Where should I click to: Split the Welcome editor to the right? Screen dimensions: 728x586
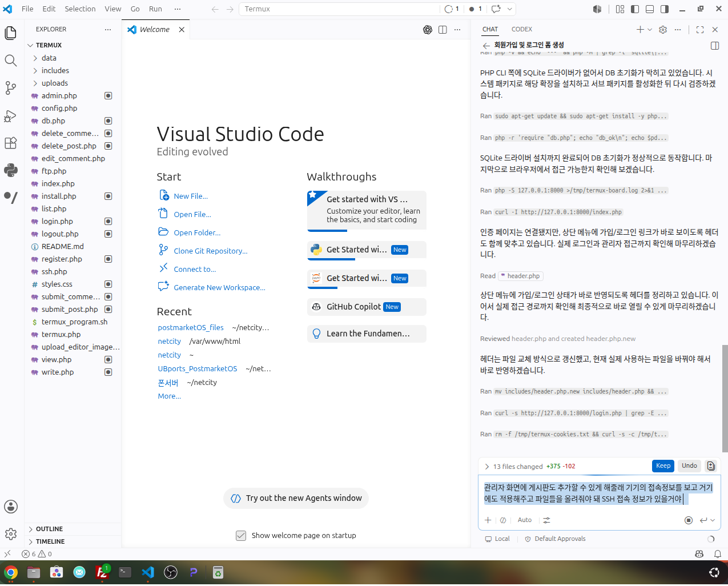pos(443,30)
